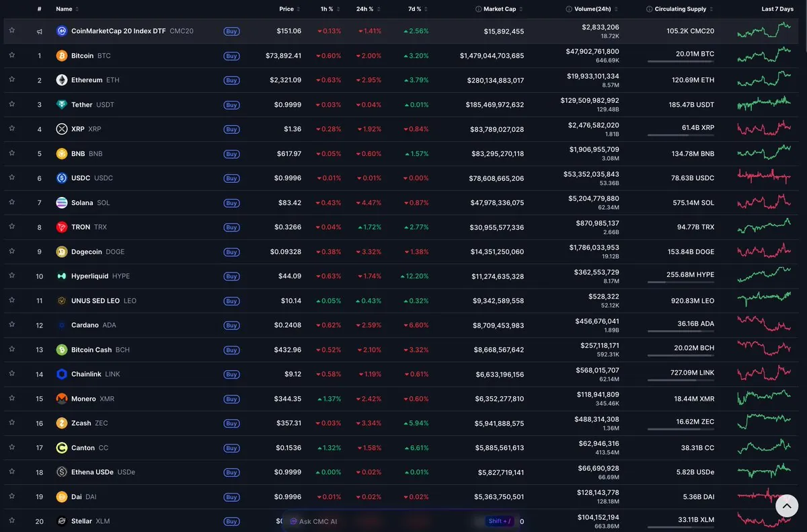Click the Solana coin logo
The width and height of the screenshot is (807, 532).
click(x=62, y=202)
